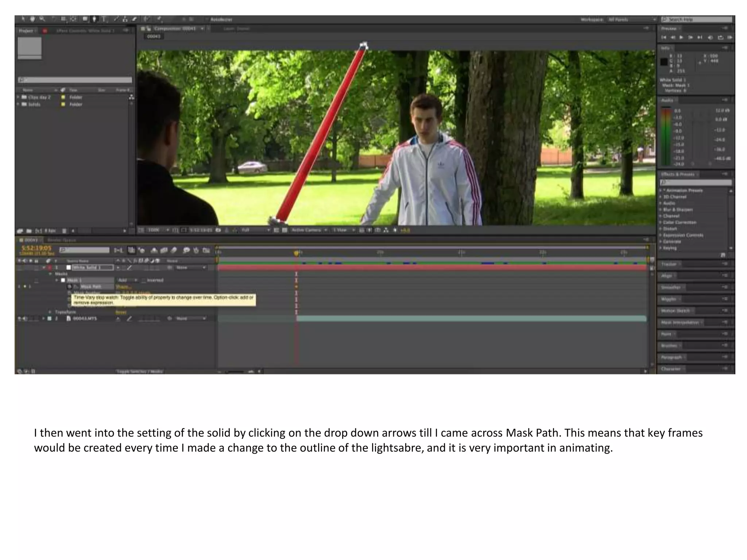
Task: Open the Mask Interpolation panel tab
Action: tap(680, 323)
